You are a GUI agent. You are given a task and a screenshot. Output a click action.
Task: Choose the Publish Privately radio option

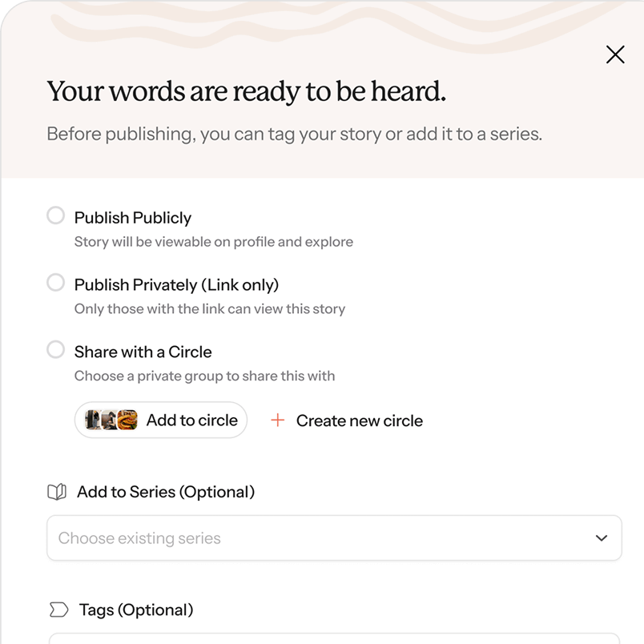click(x=55, y=283)
